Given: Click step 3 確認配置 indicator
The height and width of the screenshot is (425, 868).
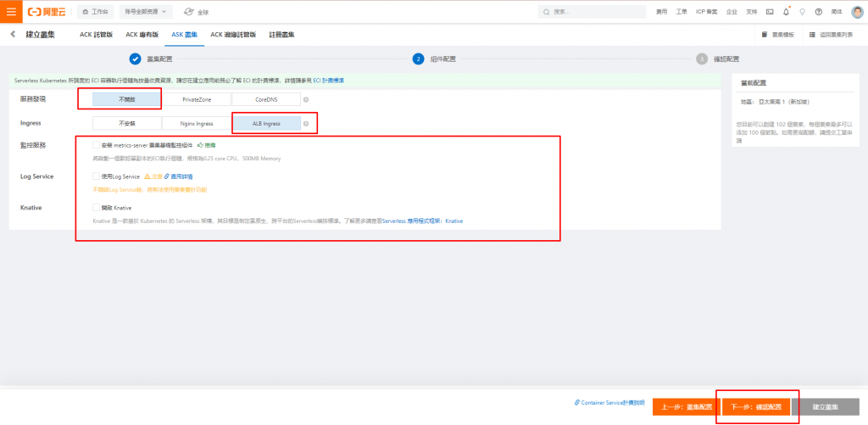Looking at the screenshot, I should (701, 59).
